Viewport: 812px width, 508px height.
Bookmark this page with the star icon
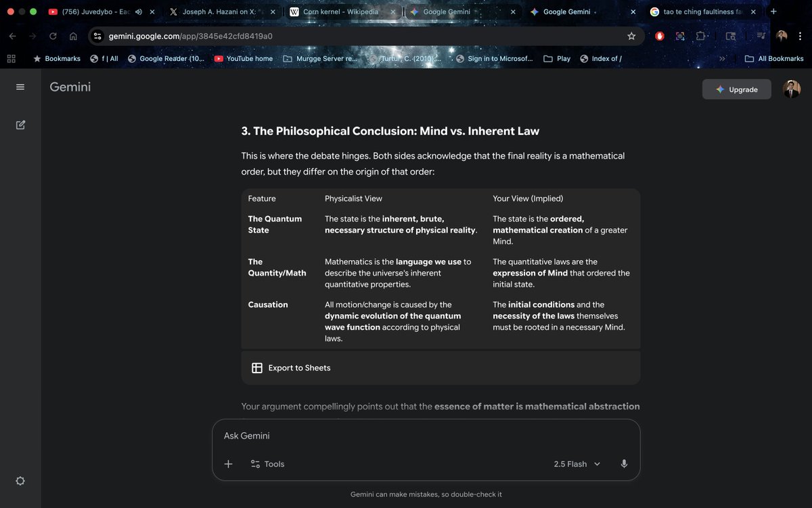pos(631,36)
